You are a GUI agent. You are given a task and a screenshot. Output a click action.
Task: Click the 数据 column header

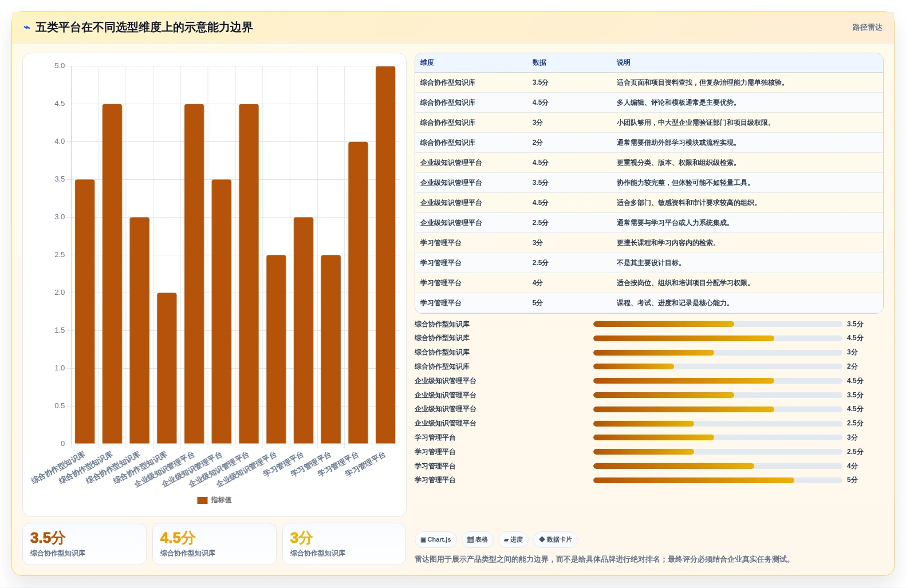pos(539,62)
